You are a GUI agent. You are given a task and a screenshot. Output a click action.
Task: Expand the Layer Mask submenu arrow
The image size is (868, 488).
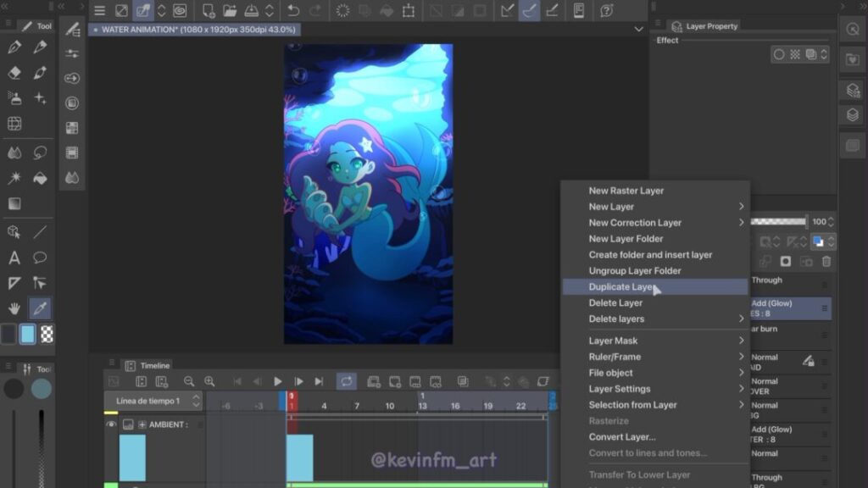point(741,341)
